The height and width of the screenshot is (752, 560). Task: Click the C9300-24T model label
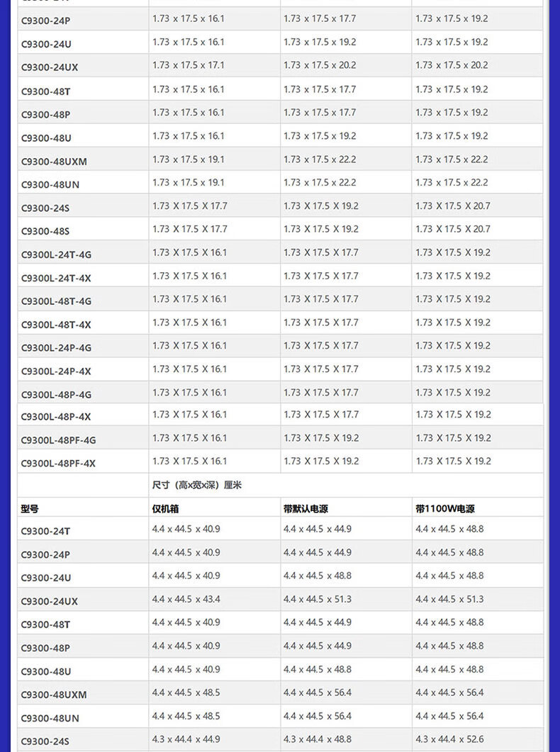point(45,531)
